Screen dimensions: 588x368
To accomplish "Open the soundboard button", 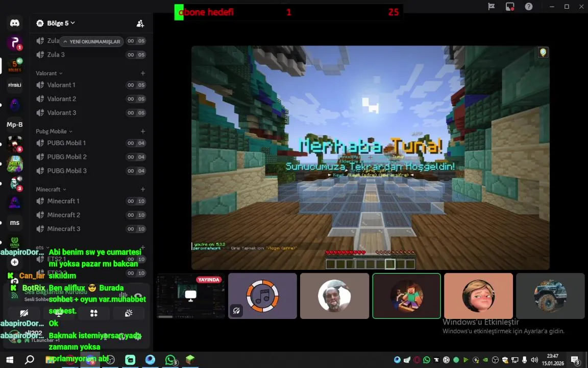I will click(128, 313).
